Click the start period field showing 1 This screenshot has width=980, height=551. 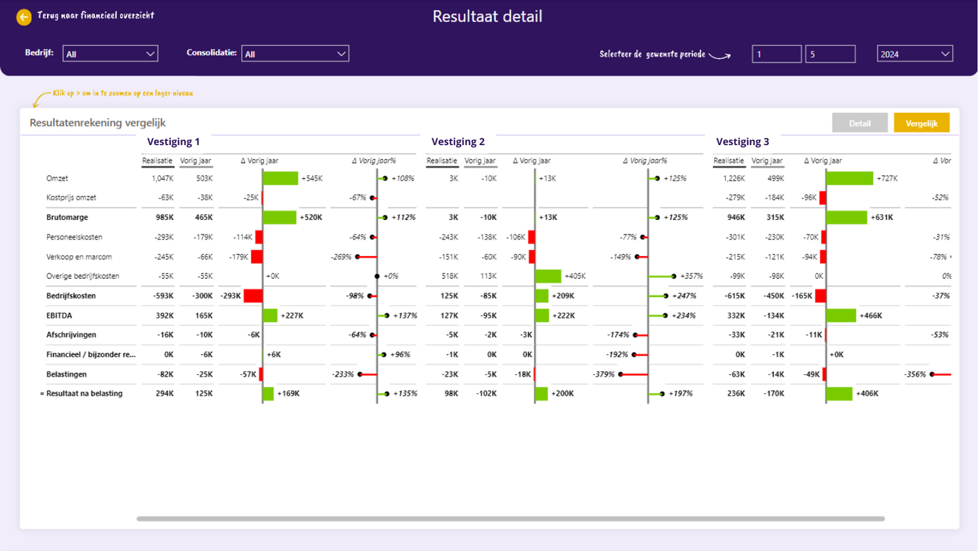pyautogui.click(x=776, y=54)
